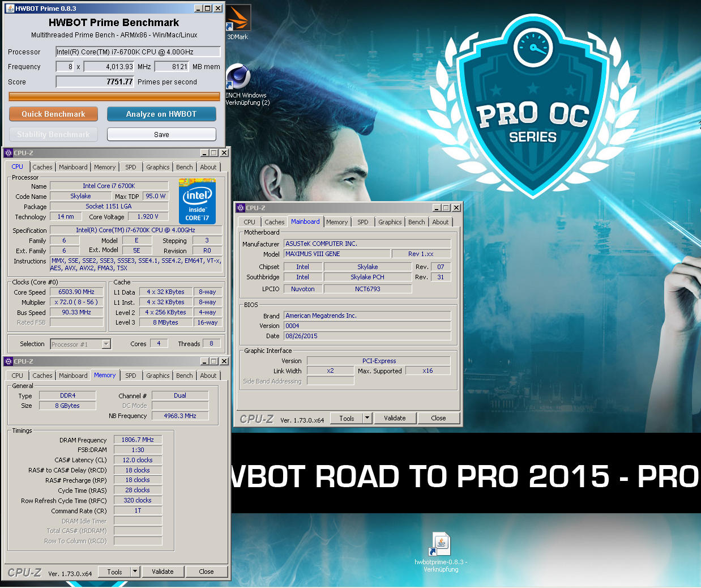Image resolution: width=701 pixels, height=588 pixels.
Task: Click Close in the CPU-Z Memory window
Action: pyautogui.click(x=206, y=572)
